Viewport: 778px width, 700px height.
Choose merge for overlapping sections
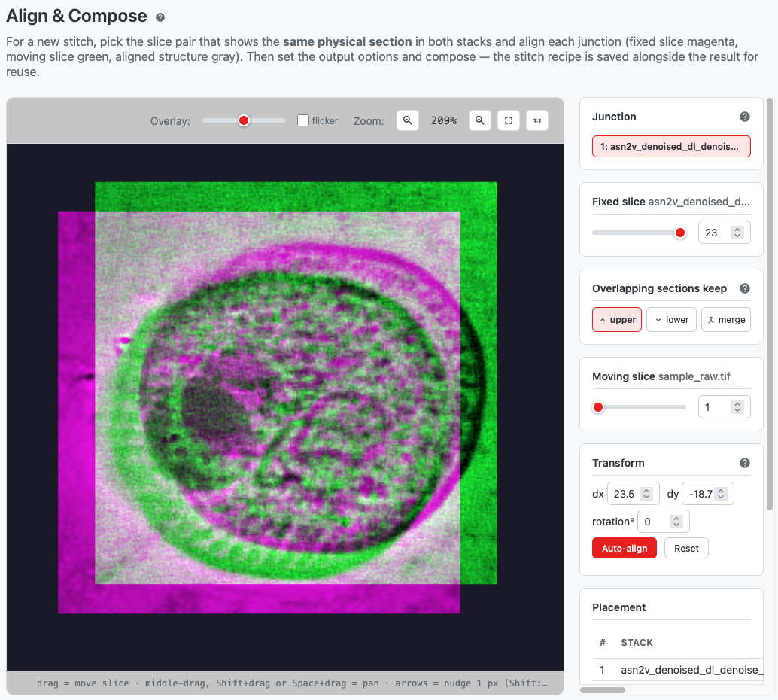[726, 320]
